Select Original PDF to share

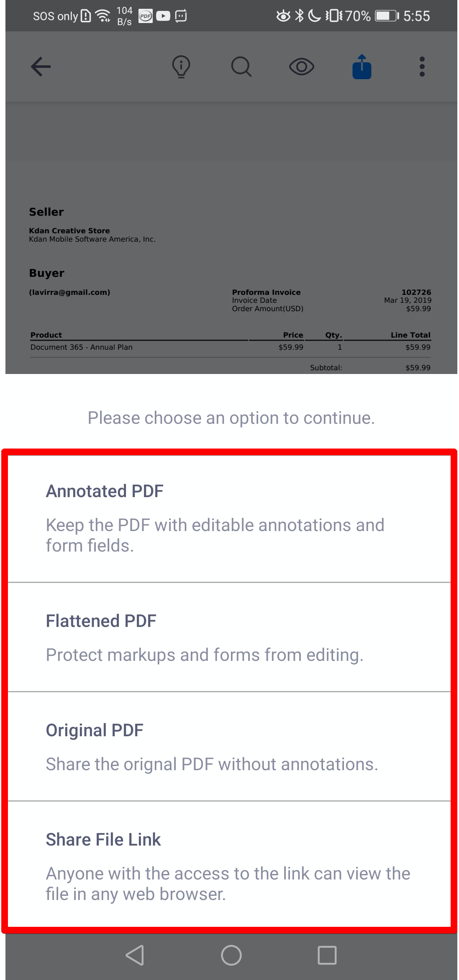[229, 746]
